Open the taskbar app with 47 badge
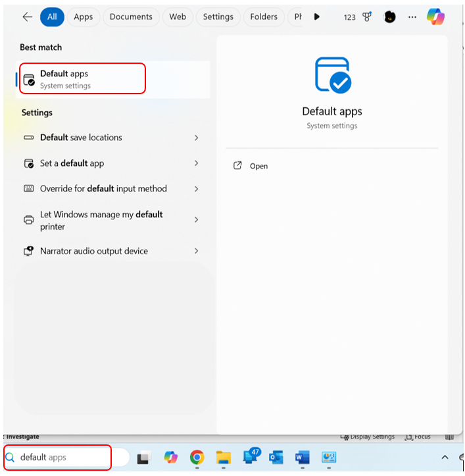The height and width of the screenshot is (476, 465). [251, 456]
